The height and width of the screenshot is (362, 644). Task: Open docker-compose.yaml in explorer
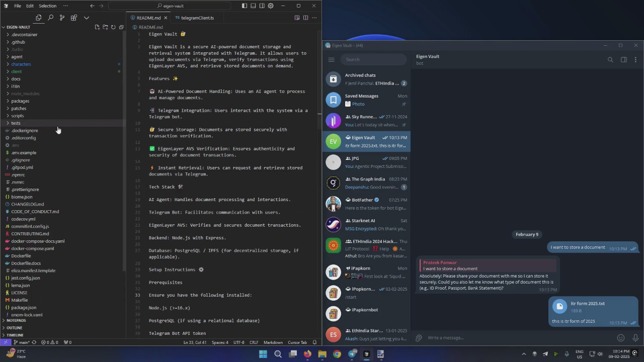pos(32,248)
